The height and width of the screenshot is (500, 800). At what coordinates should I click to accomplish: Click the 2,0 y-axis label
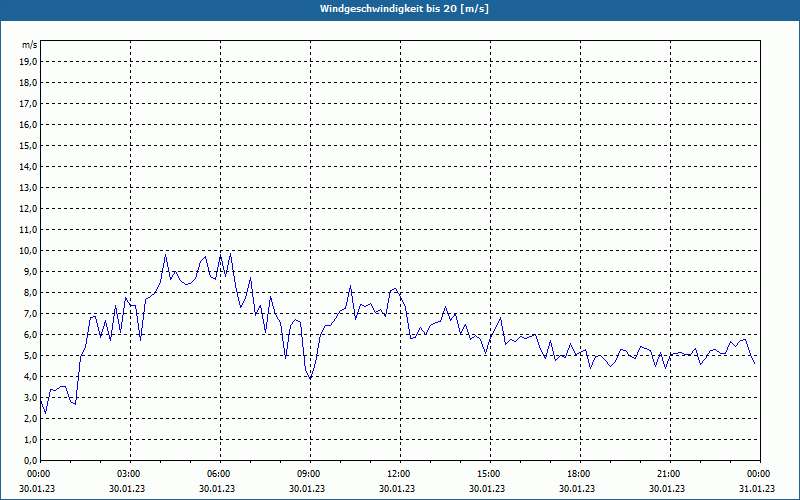coord(30,418)
